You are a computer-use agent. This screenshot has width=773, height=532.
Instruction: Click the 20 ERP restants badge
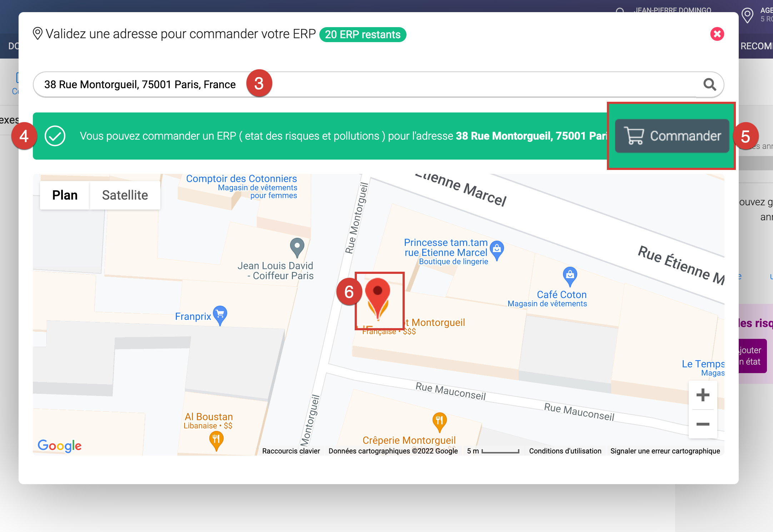click(363, 35)
